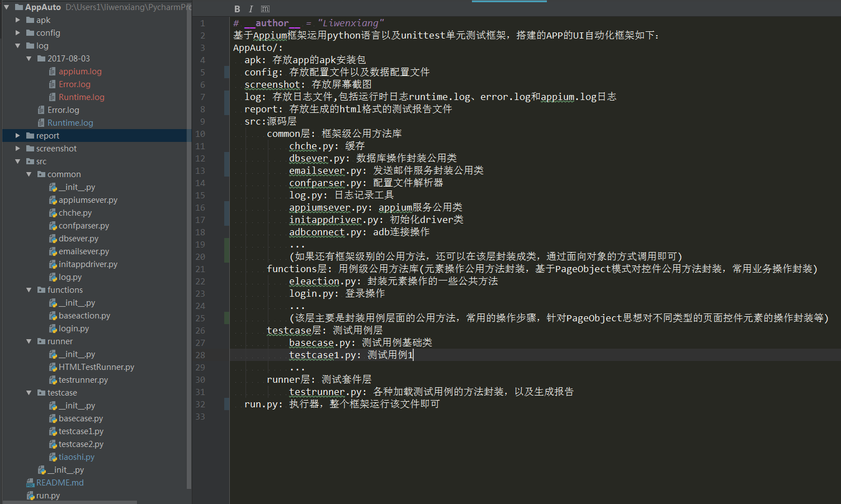841x504 pixels.
Task: Click the chche.py Python file icon
Action: pos(53,213)
